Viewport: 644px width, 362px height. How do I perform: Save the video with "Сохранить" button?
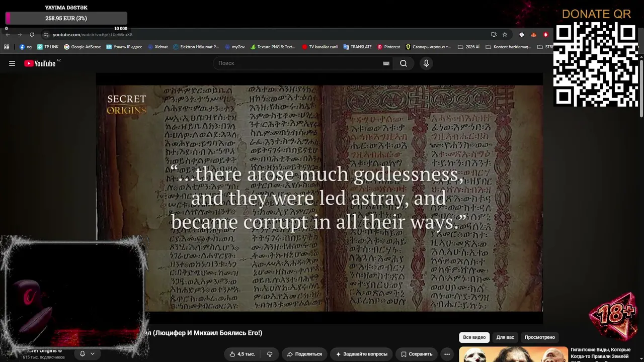pos(417,354)
